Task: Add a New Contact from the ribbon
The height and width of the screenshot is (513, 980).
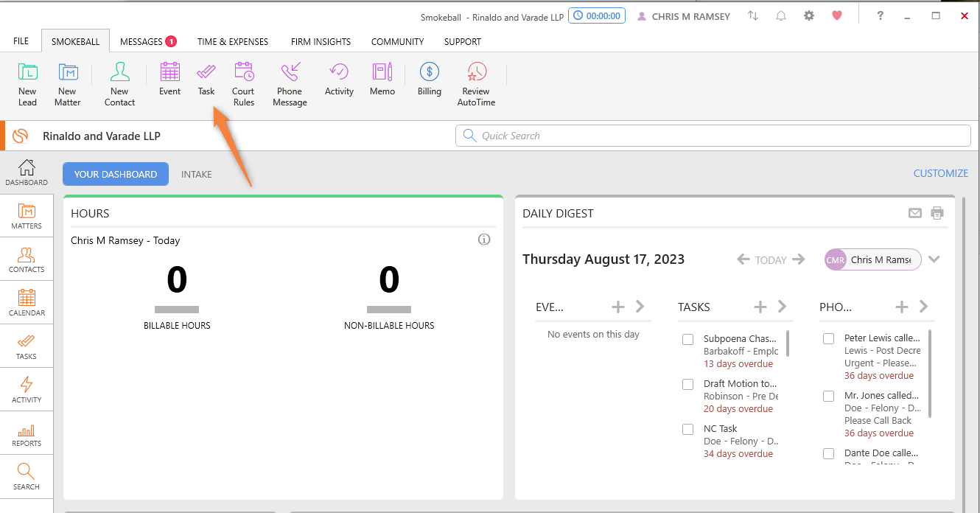Action: (119, 85)
